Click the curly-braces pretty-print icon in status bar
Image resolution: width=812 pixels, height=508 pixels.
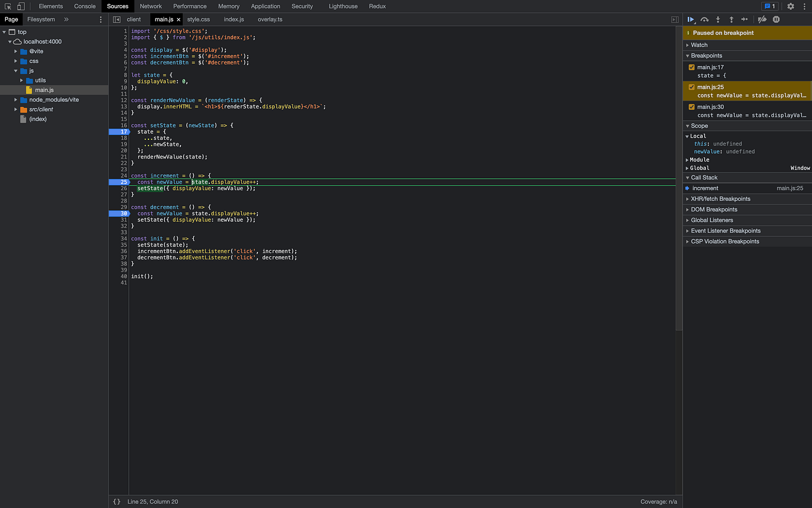(x=116, y=501)
